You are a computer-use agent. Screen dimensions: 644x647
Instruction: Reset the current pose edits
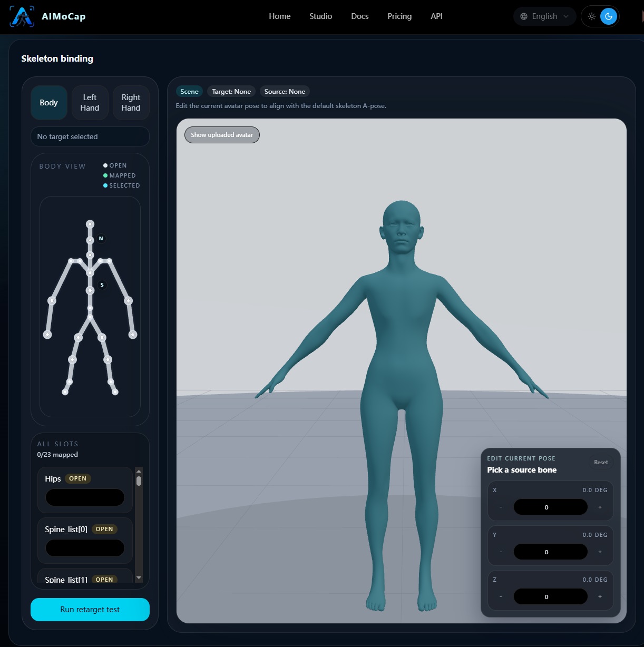(601, 462)
